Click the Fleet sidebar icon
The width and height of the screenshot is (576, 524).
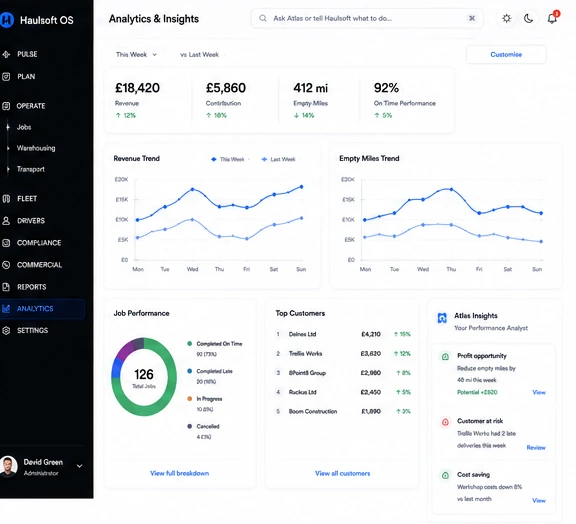[x=6, y=199]
